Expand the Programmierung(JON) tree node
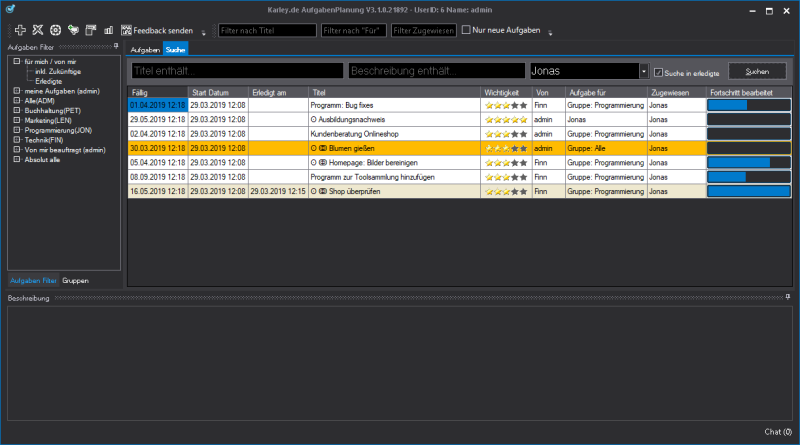The image size is (800, 445). (x=17, y=130)
